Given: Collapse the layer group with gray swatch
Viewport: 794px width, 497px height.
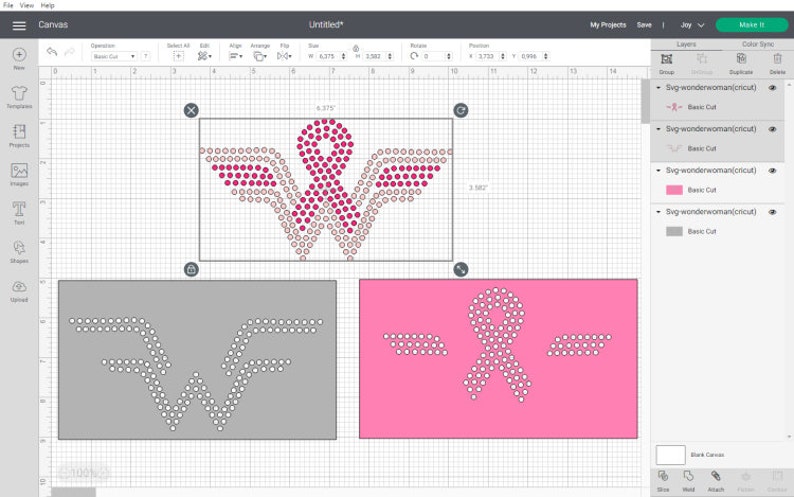Looking at the screenshot, I should (658, 212).
